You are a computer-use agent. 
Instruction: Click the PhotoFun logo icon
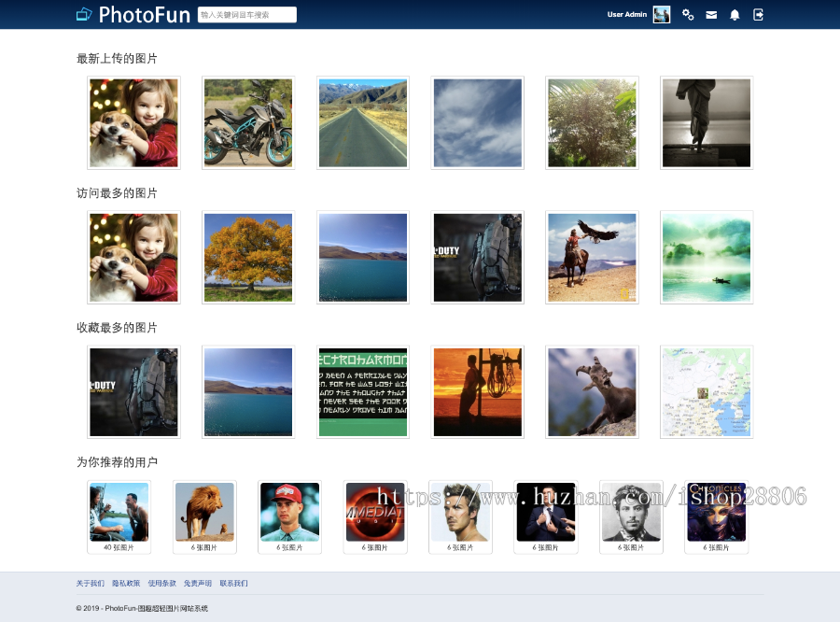click(x=84, y=15)
